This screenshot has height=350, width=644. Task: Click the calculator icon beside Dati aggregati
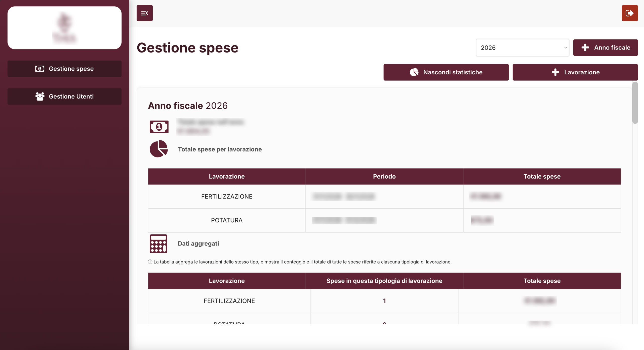click(x=158, y=243)
